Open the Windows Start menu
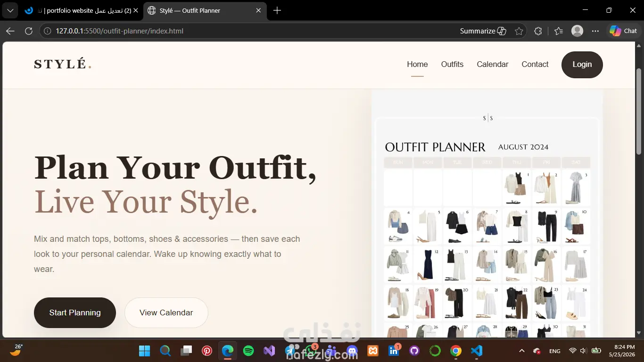 (144, 351)
